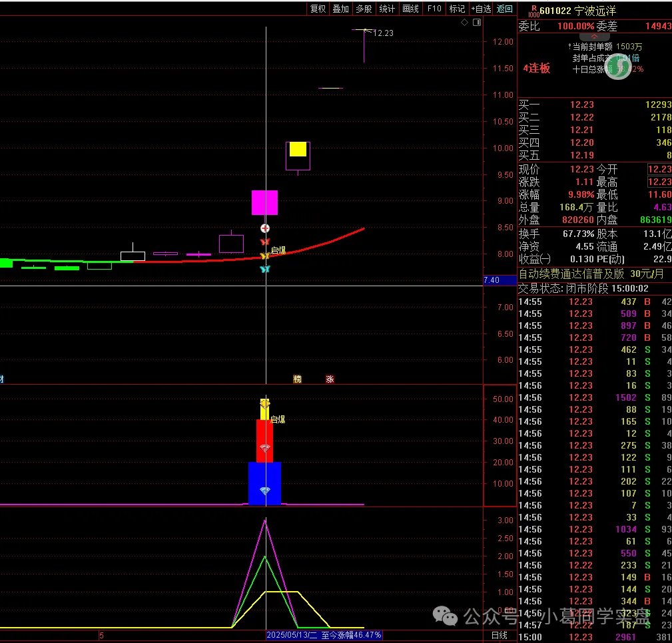Click the yellow butterfly signal icon
Image resolution: width=672 pixels, height=643 pixels.
(x=265, y=256)
